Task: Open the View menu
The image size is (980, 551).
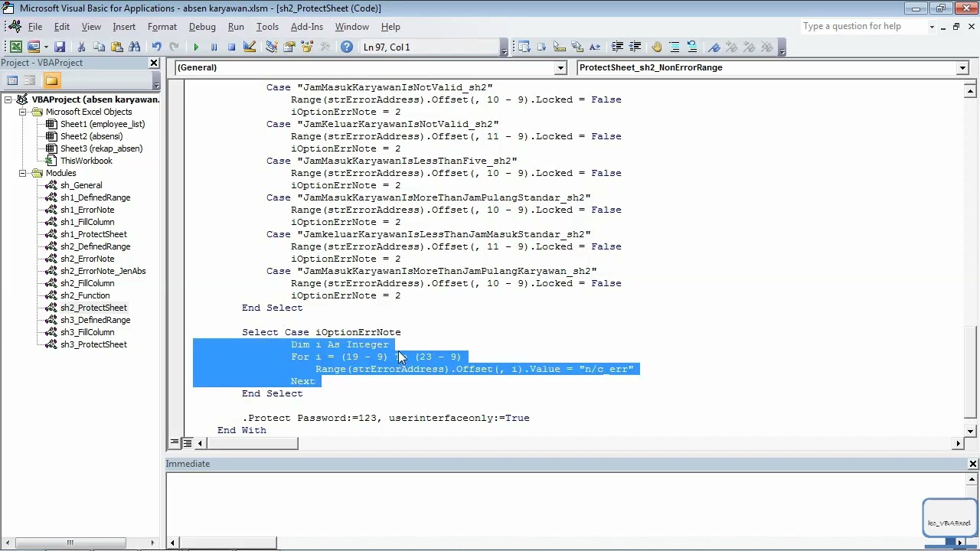Action: click(91, 27)
